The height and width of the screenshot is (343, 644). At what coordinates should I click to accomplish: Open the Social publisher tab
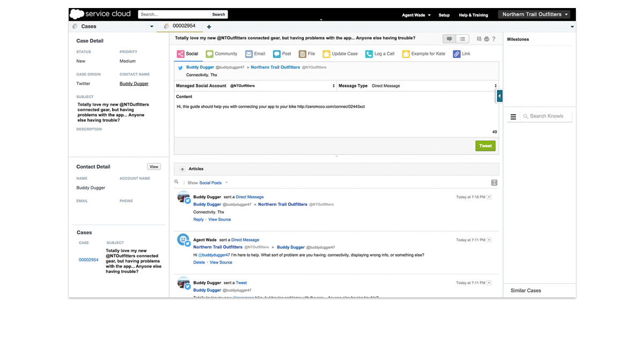[188, 54]
